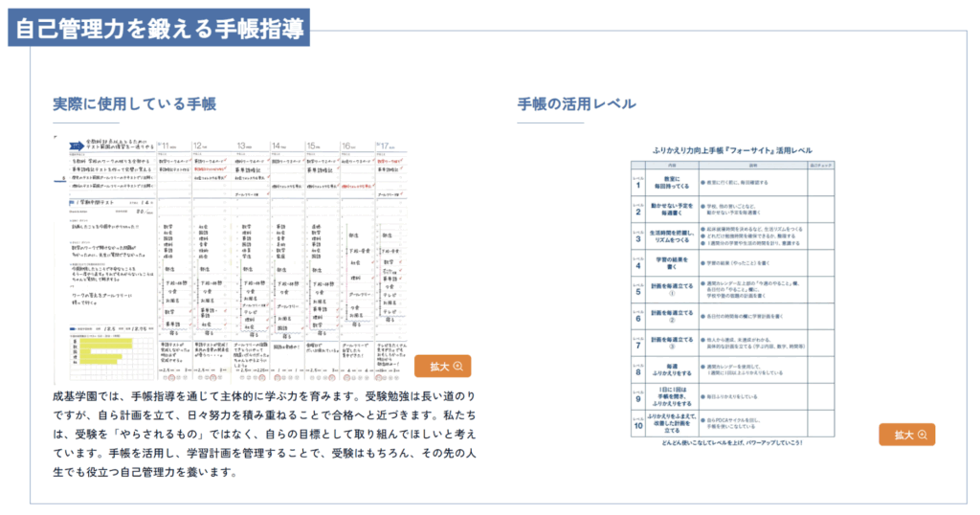Screen dimensions: 980x515
Task: Click the day 14 column header in planner
Action: pos(284,146)
